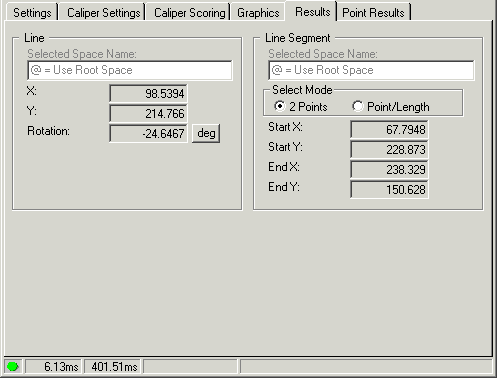Image resolution: width=497 pixels, height=378 pixels.
Task: Open the Settings tab
Action: tap(32, 13)
